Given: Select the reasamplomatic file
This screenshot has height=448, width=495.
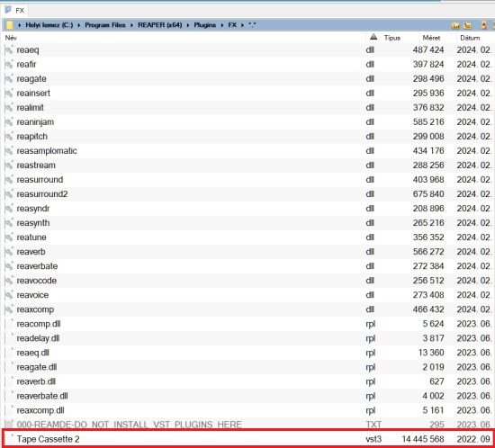Looking at the screenshot, I should point(247,151).
